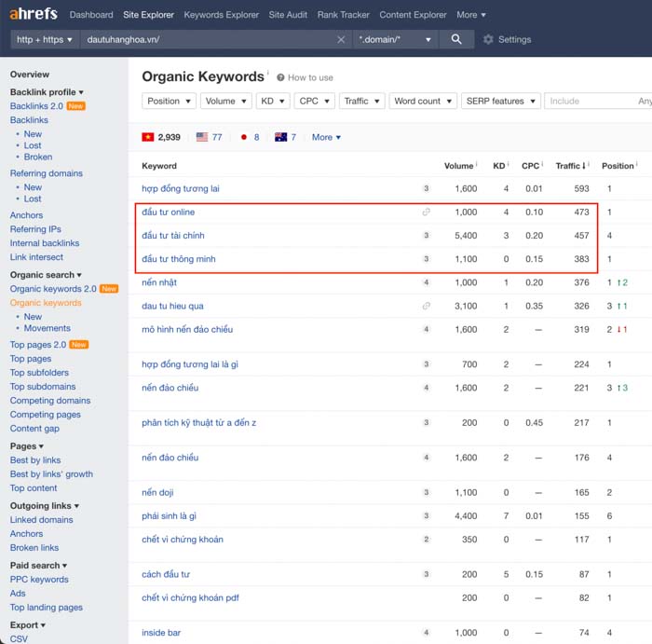Select the US flag with 77 keywords

pyautogui.click(x=210, y=137)
